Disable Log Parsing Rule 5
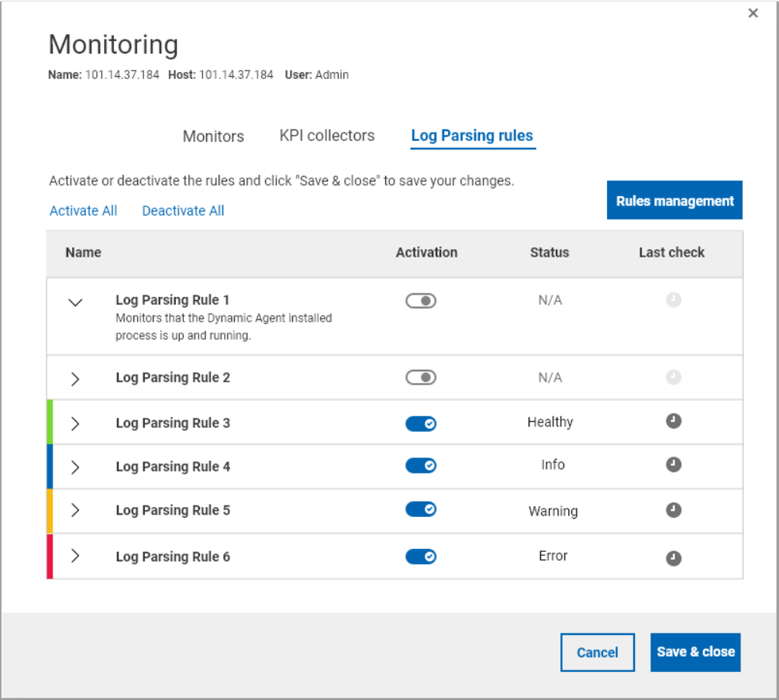 pyautogui.click(x=420, y=509)
